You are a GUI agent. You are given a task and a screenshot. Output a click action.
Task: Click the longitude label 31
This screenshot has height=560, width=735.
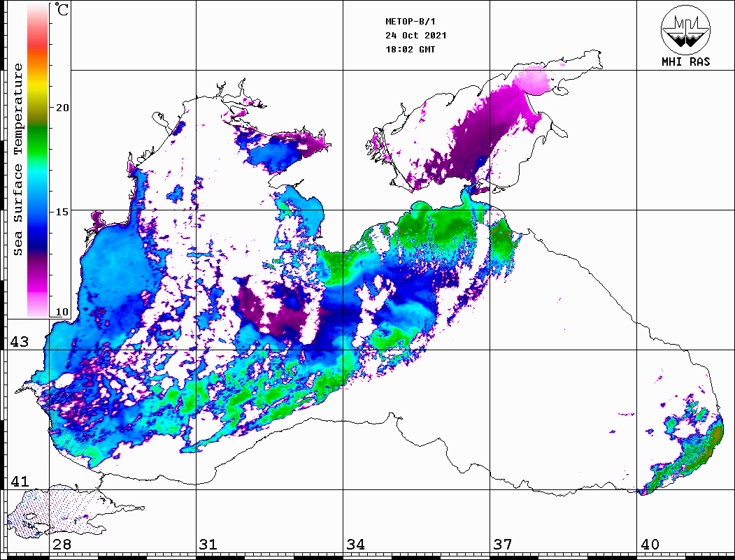point(208,544)
